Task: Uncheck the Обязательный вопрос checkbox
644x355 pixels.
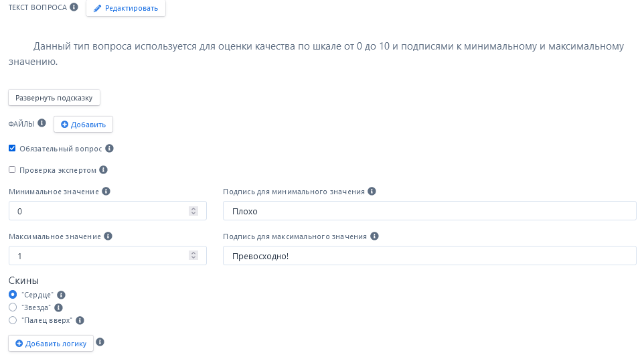Action: click(x=12, y=148)
